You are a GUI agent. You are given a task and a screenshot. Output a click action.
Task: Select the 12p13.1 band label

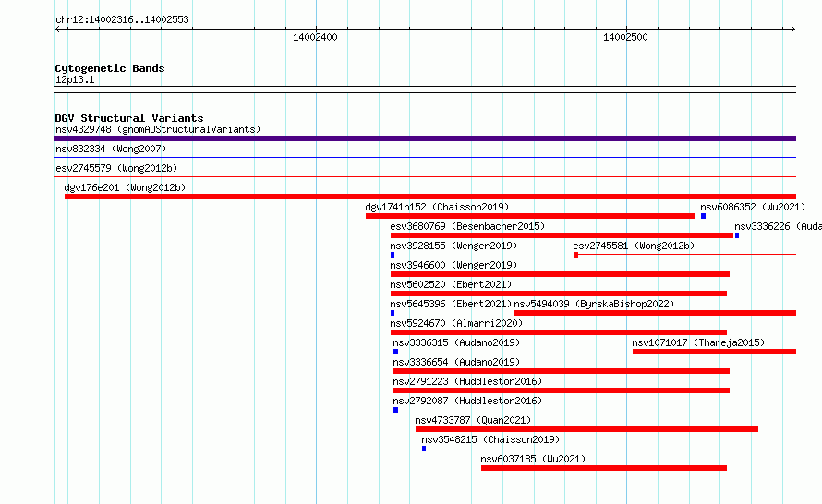tap(75, 79)
